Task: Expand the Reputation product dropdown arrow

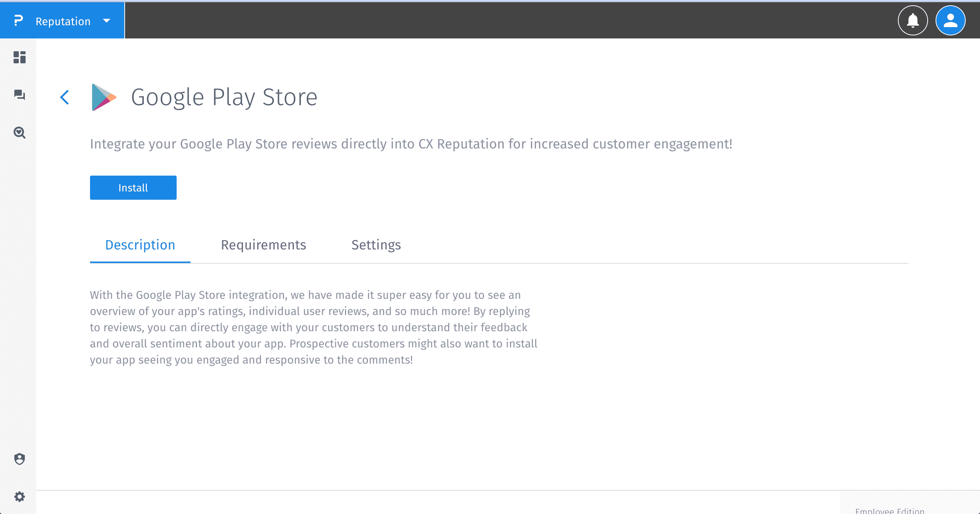Action: coord(107,21)
